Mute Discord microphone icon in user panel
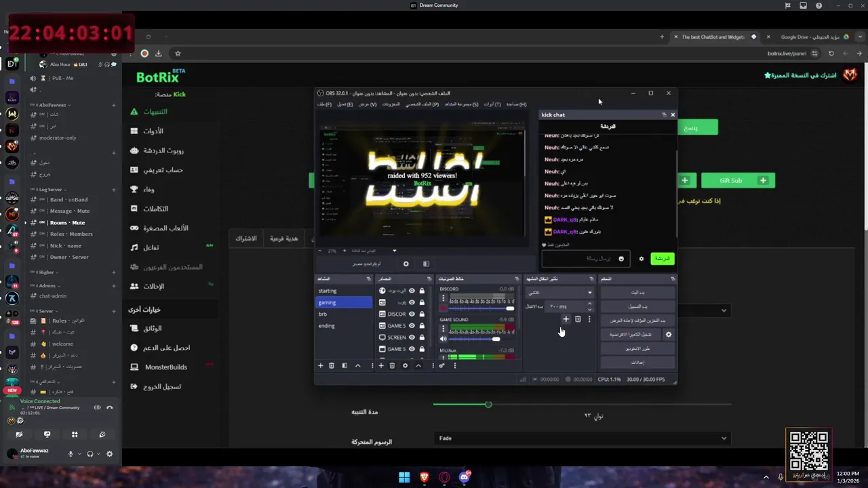Image resolution: width=868 pixels, height=488 pixels. [71, 454]
